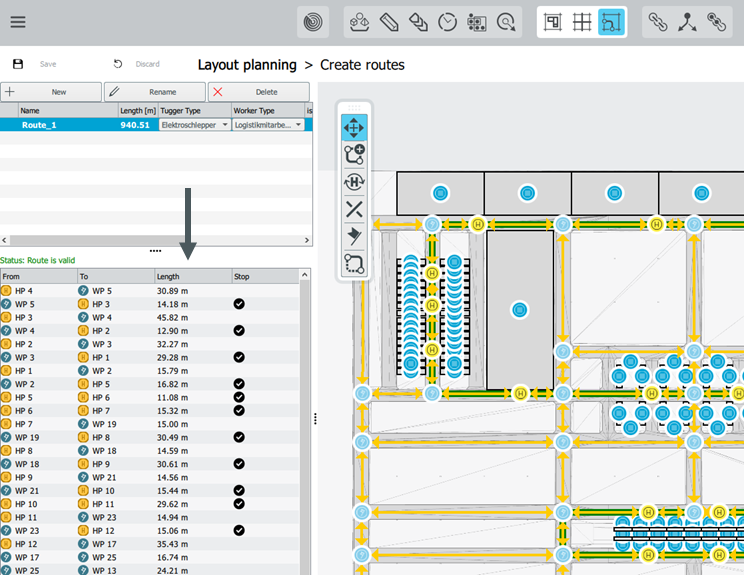
Task: Select the Route_1 row
Action: pyautogui.click(x=156, y=125)
